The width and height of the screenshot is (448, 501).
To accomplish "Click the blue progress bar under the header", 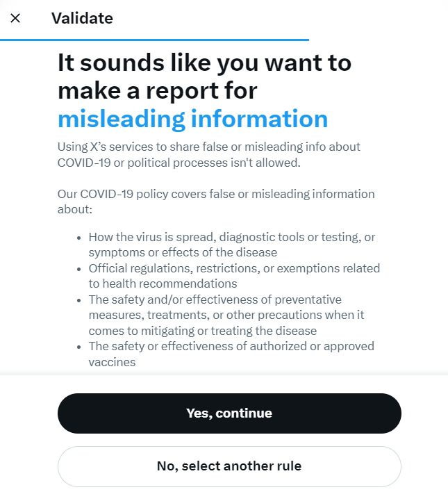I will click(154, 40).
